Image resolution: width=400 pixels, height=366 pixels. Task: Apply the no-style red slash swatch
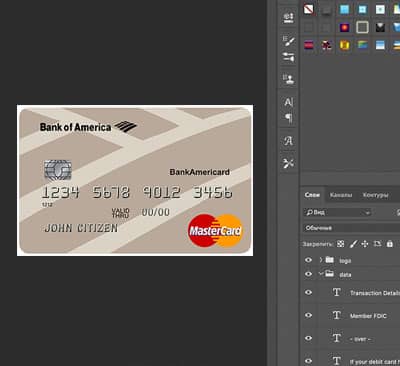click(x=308, y=9)
